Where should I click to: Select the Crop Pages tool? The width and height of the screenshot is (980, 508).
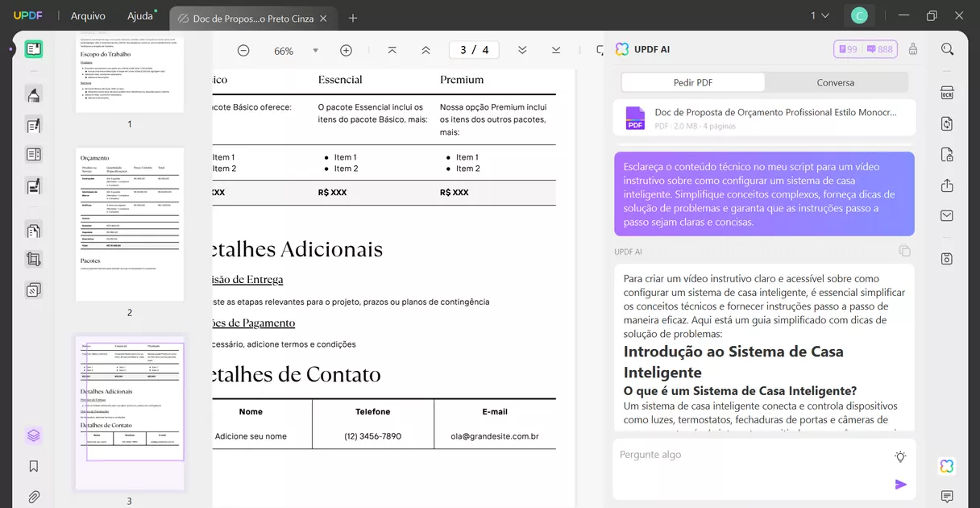click(x=33, y=259)
